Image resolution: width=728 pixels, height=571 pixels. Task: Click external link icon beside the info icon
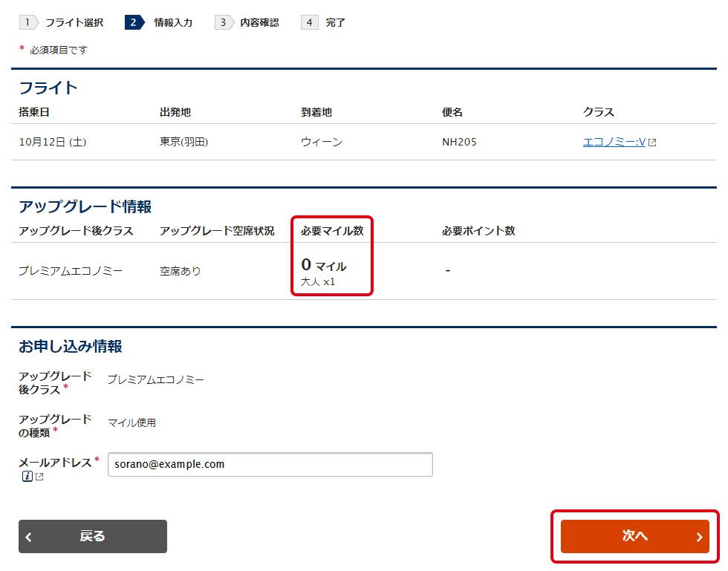click(x=39, y=477)
